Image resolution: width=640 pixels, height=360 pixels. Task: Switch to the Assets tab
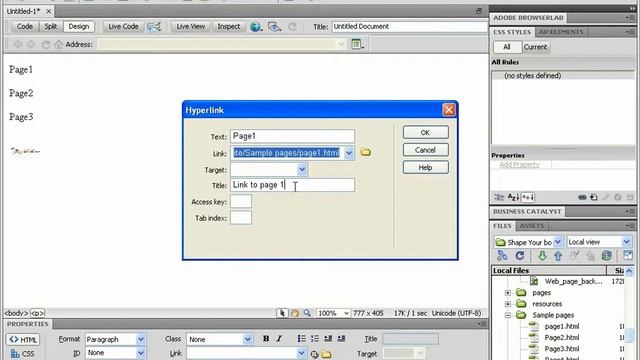click(x=531, y=226)
